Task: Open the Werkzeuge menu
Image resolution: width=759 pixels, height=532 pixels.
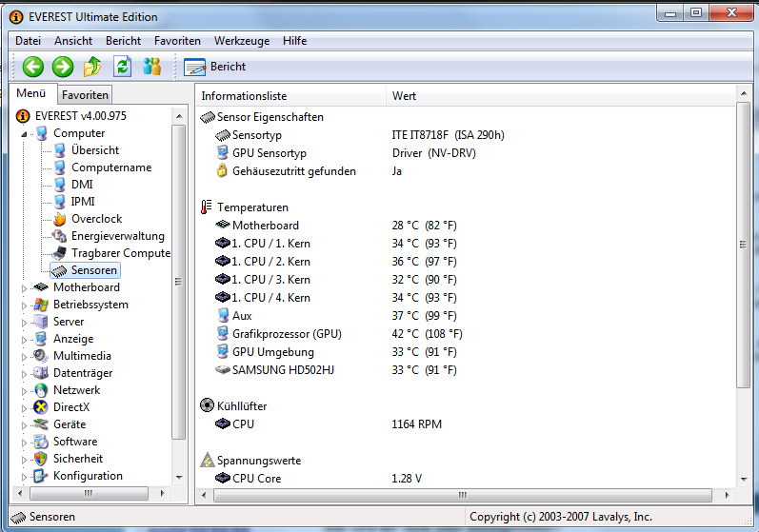Action: tap(242, 41)
